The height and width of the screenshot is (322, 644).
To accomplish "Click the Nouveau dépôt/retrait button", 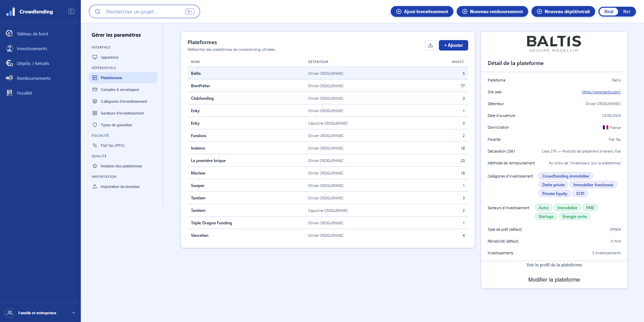I will point(563,11).
